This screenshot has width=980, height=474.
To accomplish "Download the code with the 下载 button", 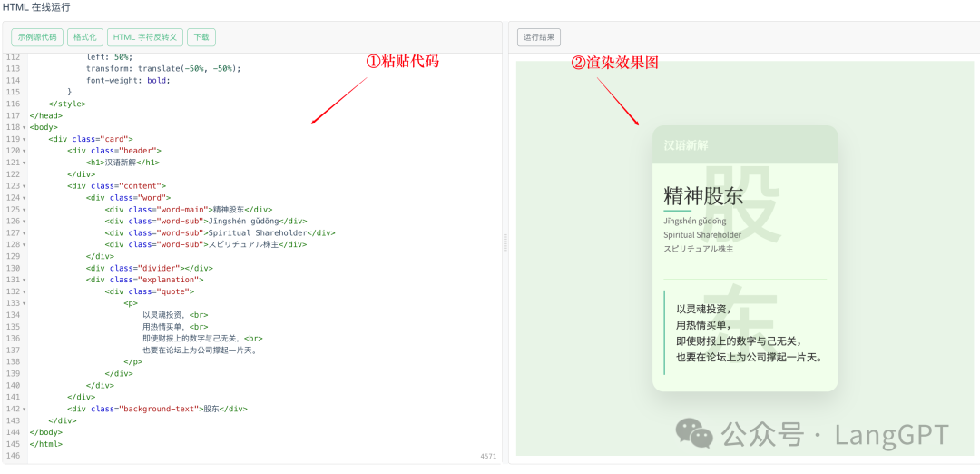I will [201, 37].
